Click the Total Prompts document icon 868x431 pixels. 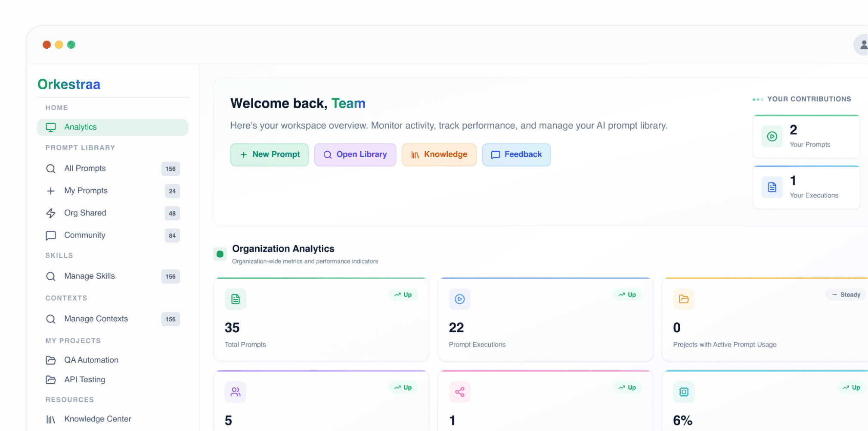236,299
